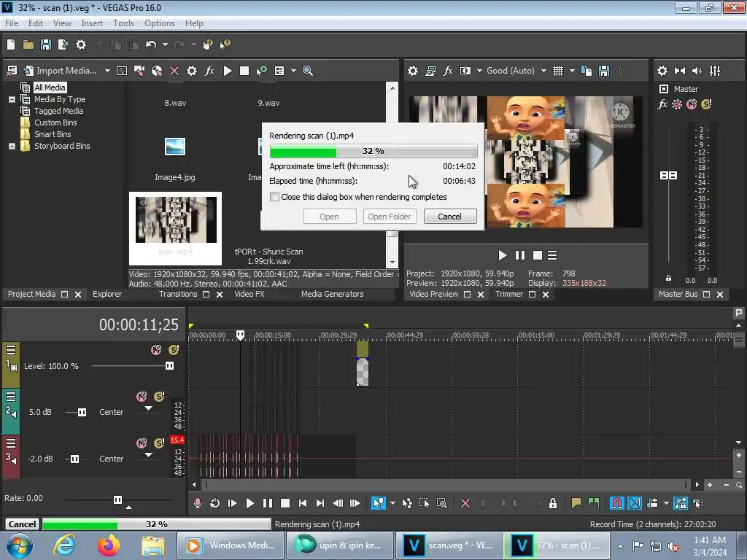
Task: Open Master Bus audio properties gear
Action: 662,71
